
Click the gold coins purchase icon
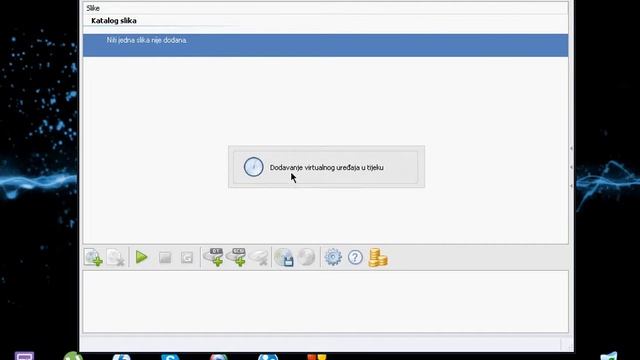coord(378,258)
